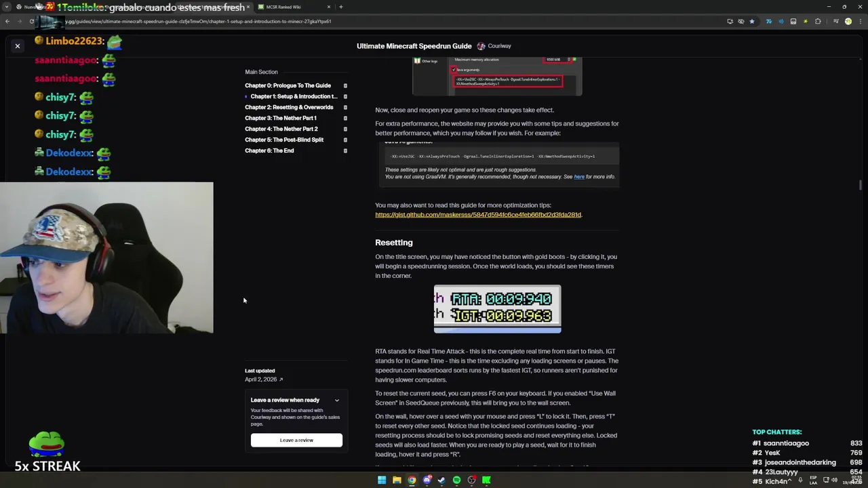Viewport: 868px width, 488px height.
Task: Click the Leave a review button
Action: coord(296,440)
